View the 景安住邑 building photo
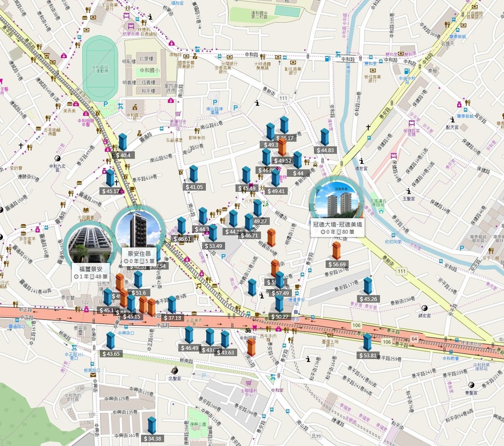Viewport: 504px width, 446px height. (138, 229)
